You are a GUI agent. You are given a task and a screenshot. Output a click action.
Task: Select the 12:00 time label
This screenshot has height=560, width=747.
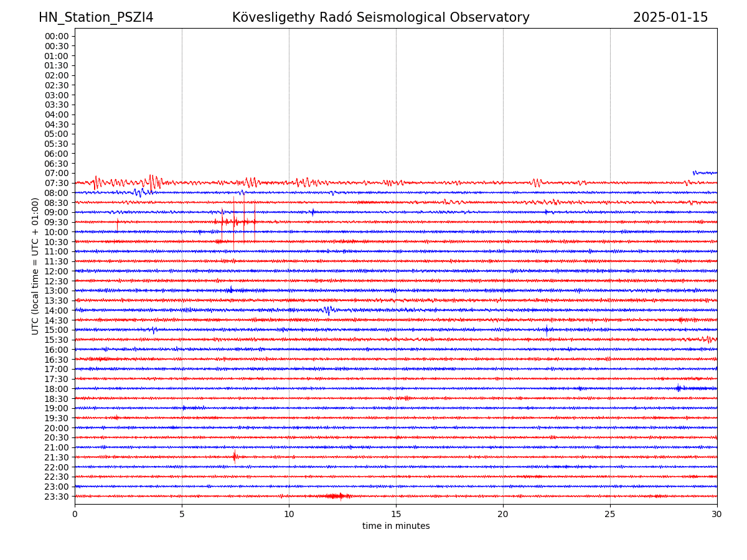tap(57, 271)
